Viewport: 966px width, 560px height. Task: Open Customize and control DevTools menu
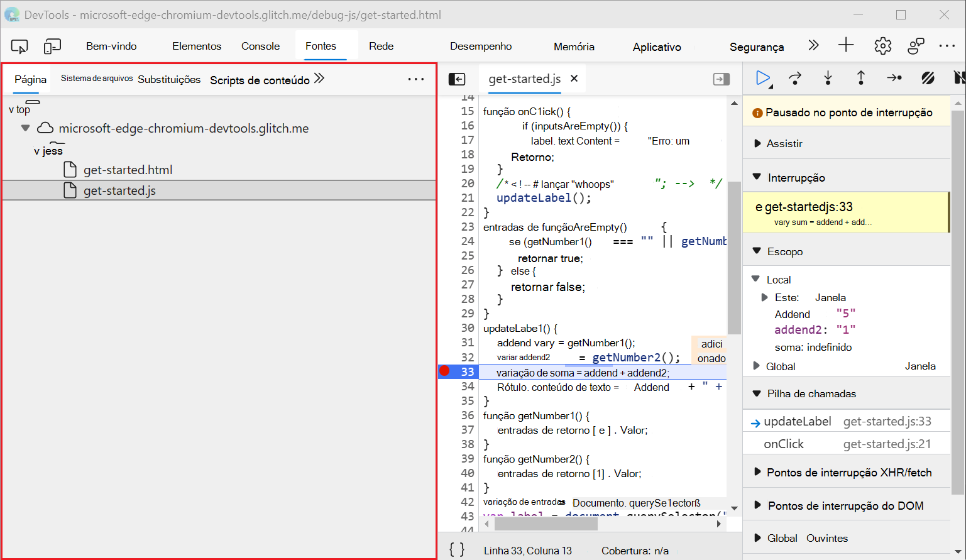947,45
